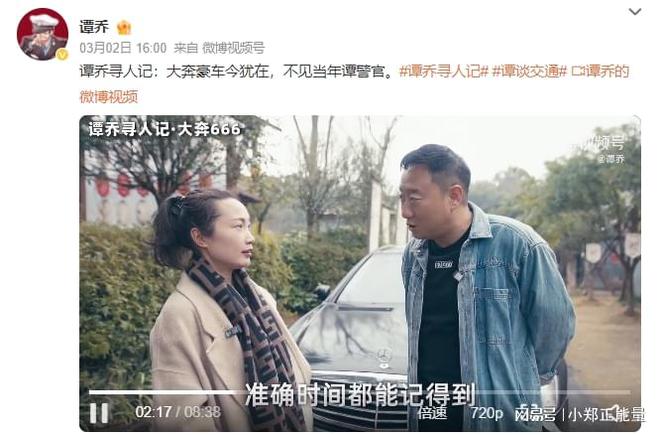Click the video title 谭乔寻人记·大奔666
This screenshot has width=660, height=435.
[164, 129]
